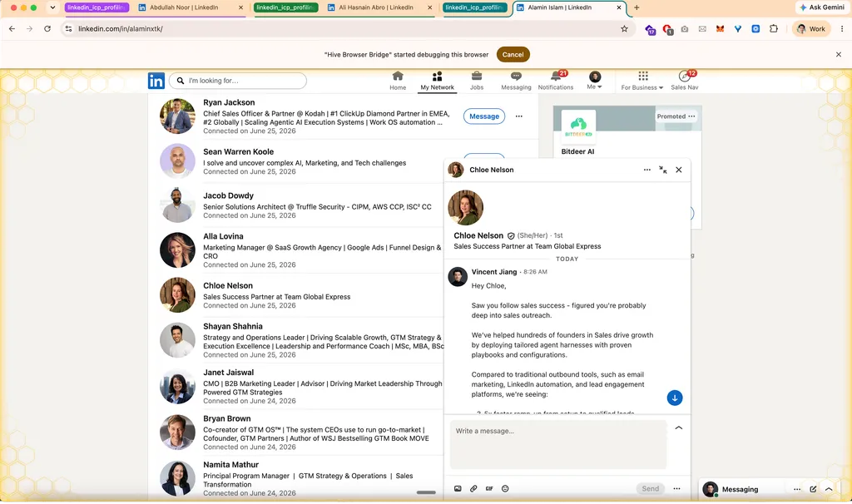Image resolution: width=852 pixels, height=504 pixels.
Task: Jump to latest message with the down arrow button
Action: (x=674, y=398)
